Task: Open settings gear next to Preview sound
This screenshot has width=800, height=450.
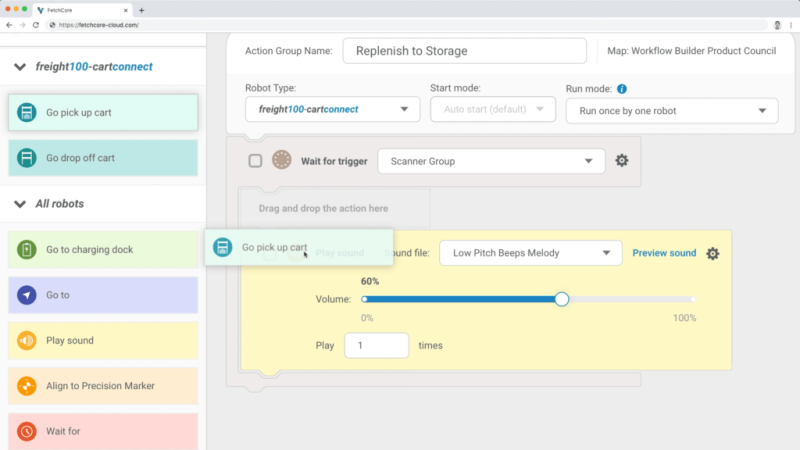Action: [712, 254]
